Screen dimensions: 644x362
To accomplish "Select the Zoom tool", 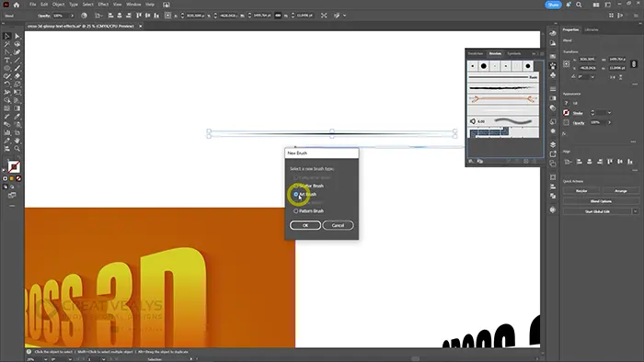I will pos(17,149).
